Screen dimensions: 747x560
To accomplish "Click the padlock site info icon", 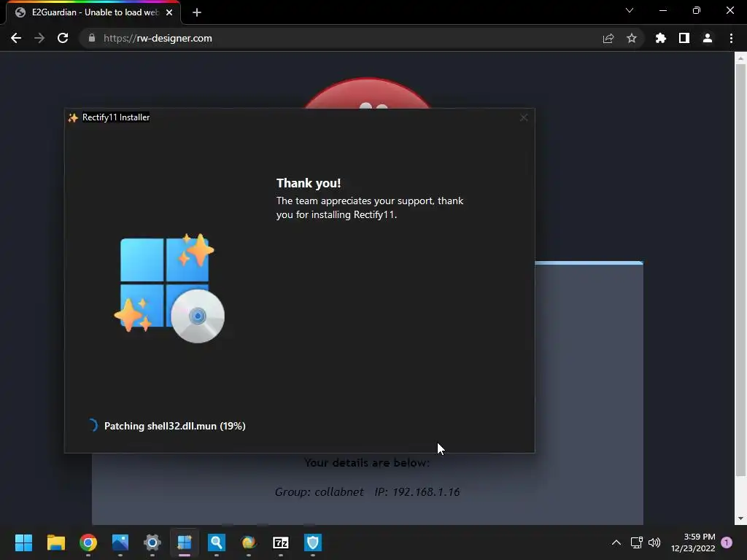I will 92,38.
